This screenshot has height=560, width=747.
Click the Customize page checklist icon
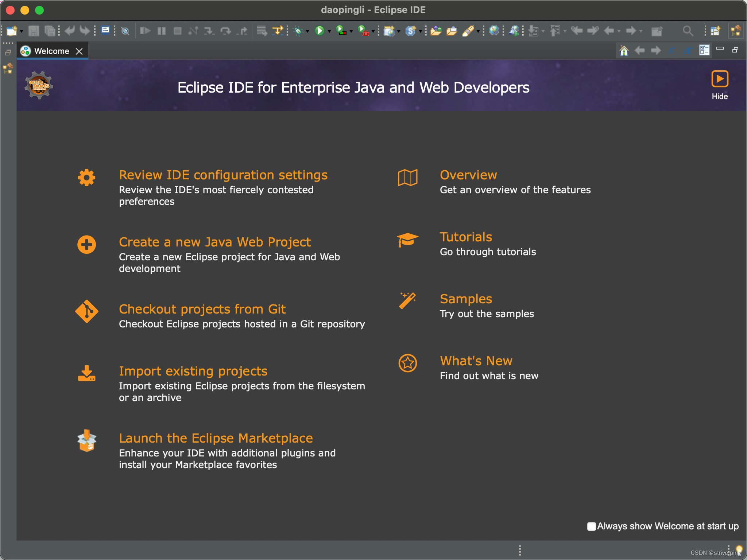[704, 50]
